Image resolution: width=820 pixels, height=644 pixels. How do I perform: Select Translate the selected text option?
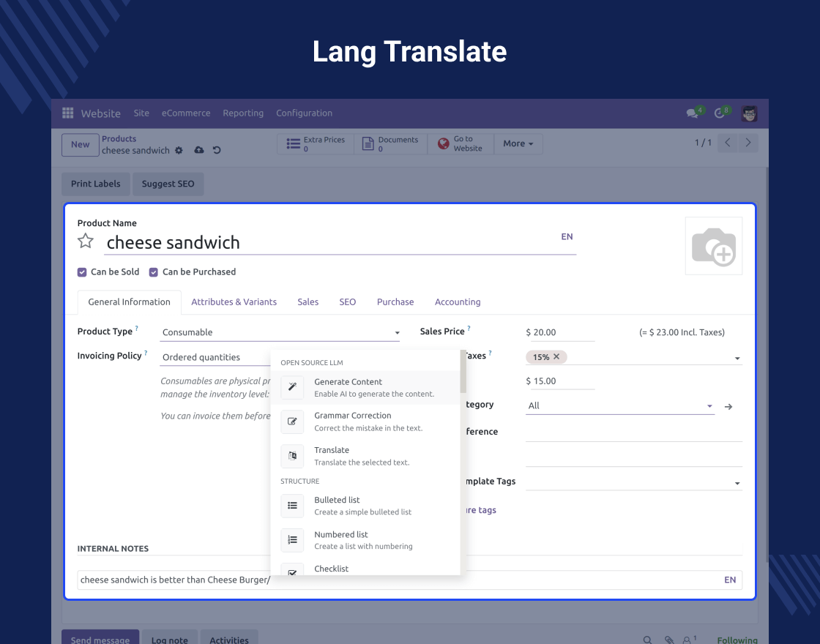pos(365,456)
